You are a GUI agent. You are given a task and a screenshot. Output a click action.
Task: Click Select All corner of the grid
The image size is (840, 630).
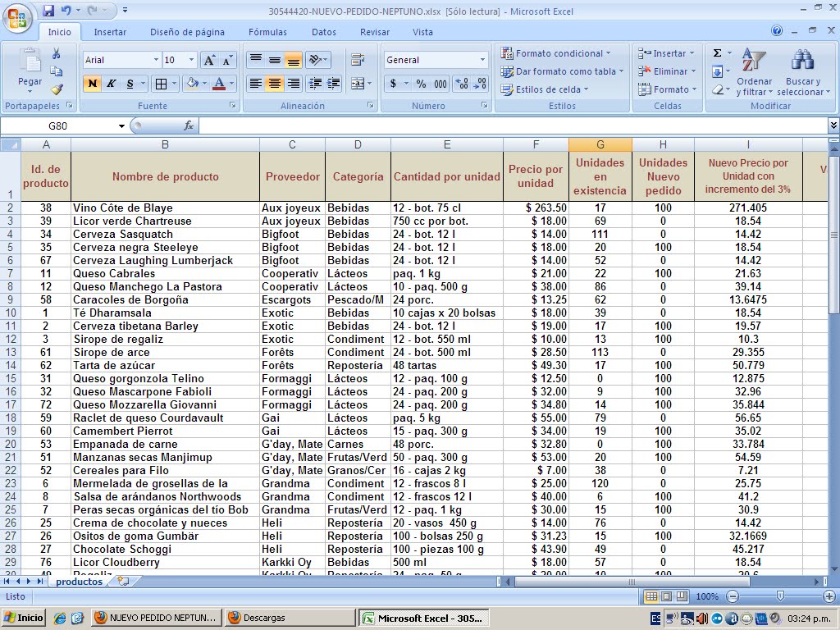click(x=10, y=144)
